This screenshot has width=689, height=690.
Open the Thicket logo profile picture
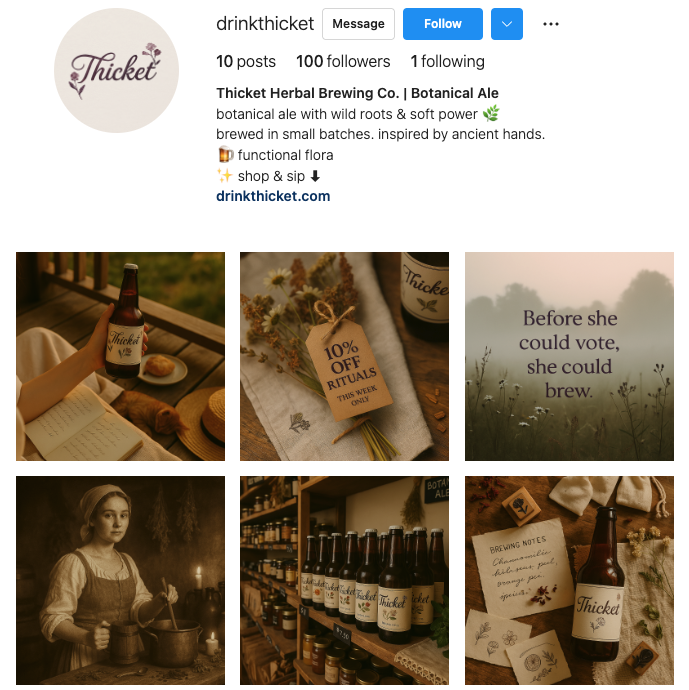point(117,70)
